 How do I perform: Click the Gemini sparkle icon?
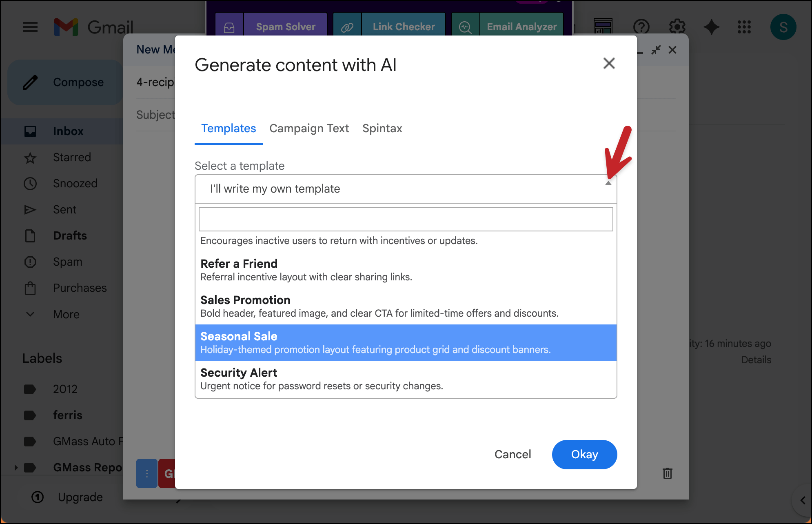[x=711, y=27]
